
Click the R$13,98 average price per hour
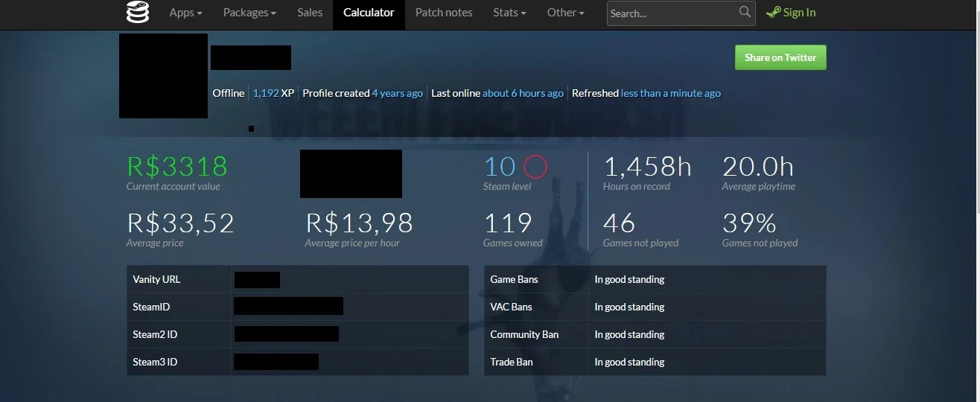(359, 223)
